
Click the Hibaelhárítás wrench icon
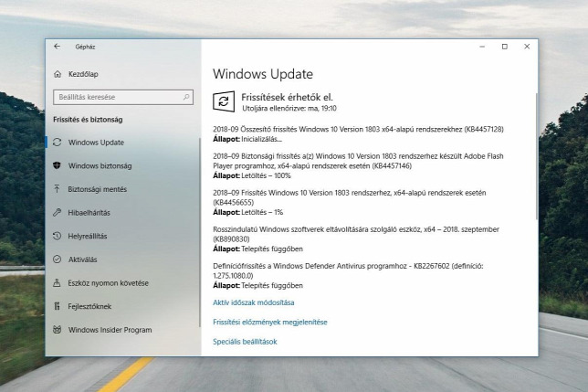point(57,212)
